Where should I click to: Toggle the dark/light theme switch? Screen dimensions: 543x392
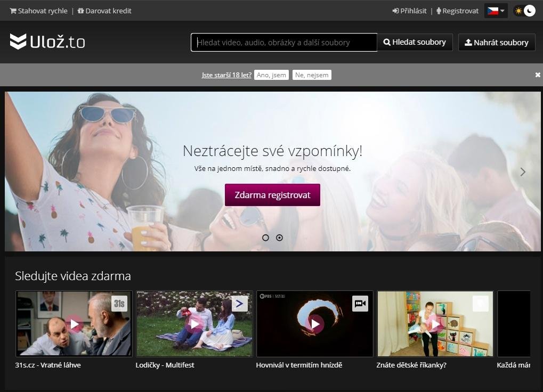(x=524, y=11)
